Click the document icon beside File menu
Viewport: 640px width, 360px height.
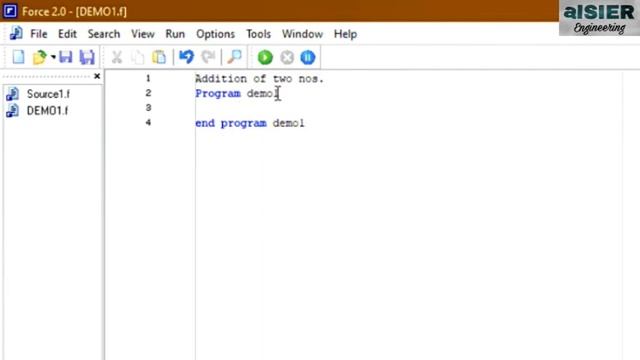click(x=16, y=33)
